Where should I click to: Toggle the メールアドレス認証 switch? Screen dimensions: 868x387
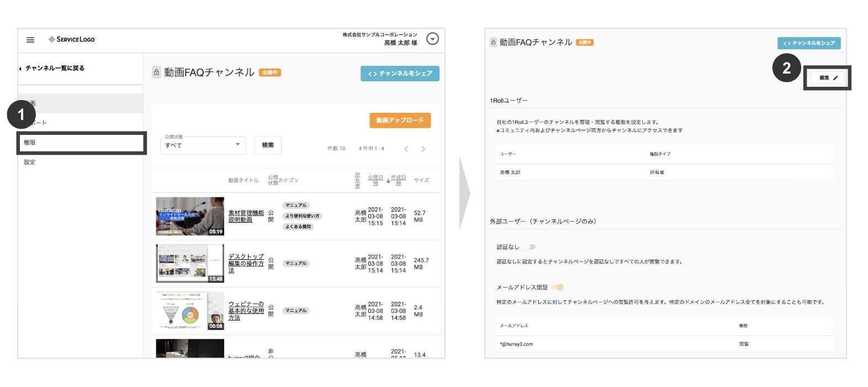coord(558,287)
